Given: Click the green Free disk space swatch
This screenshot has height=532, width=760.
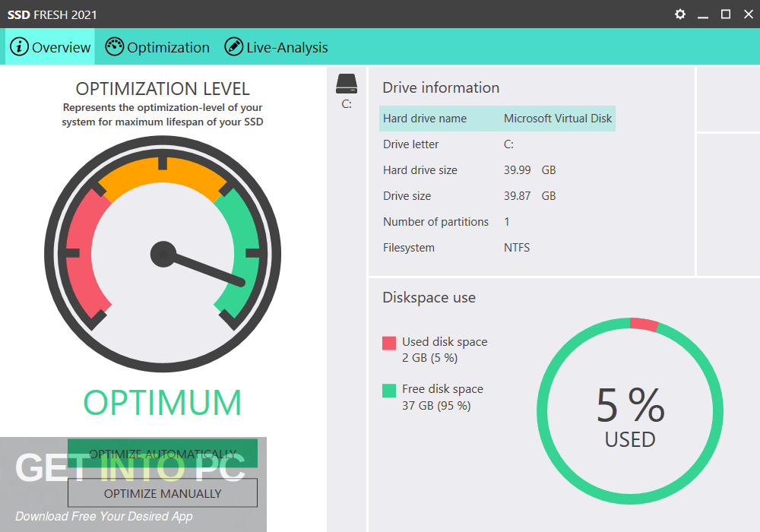Looking at the screenshot, I should tap(388, 391).
